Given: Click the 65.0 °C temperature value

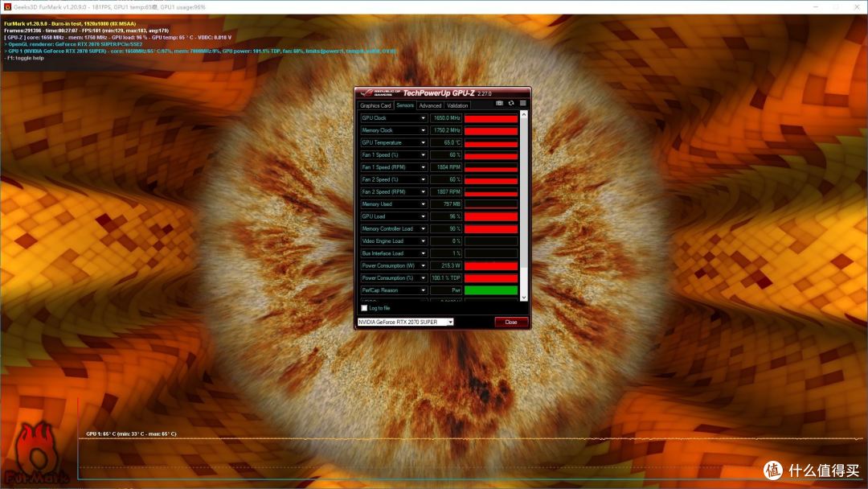Looking at the screenshot, I should [446, 142].
